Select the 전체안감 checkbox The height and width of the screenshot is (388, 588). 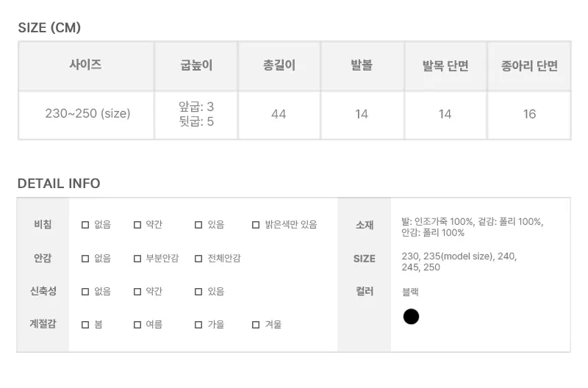tap(198, 259)
